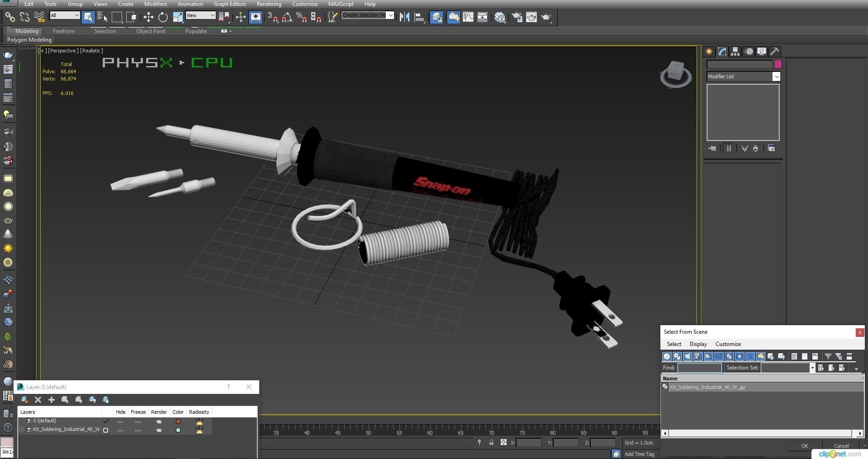The height and width of the screenshot is (459, 868).
Task: Toggle Window/Crossing selection mode
Action: 132,17
